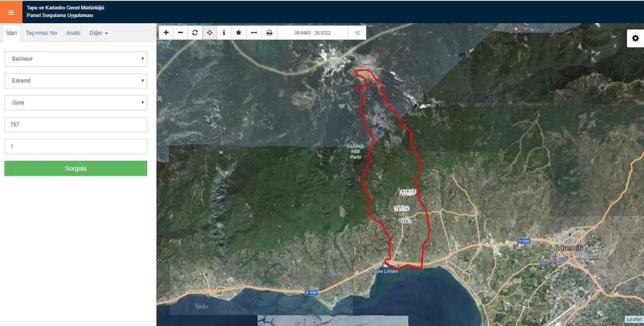
Task: Open the Balıkesir province dropdown
Action: (76, 59)
